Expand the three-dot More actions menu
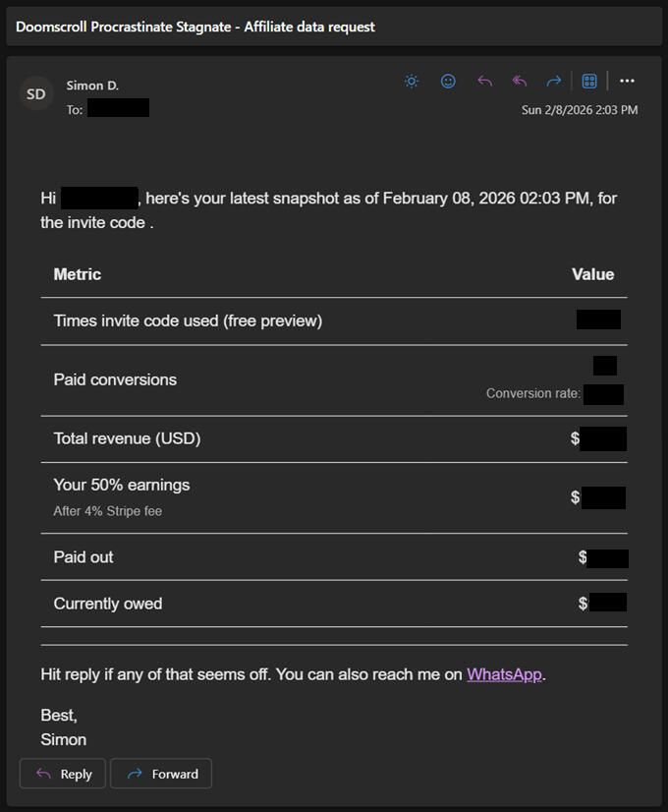 pyautogui.click(x=627, y=82)
